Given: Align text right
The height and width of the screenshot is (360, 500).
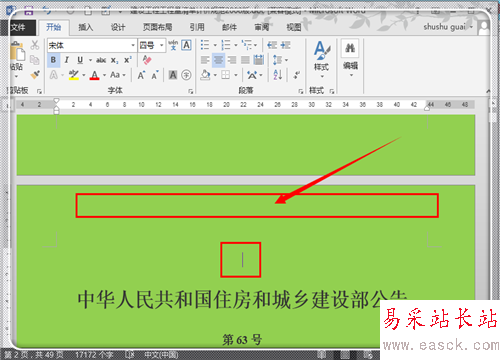Looking at the screenshot, I should coord(232,60).
